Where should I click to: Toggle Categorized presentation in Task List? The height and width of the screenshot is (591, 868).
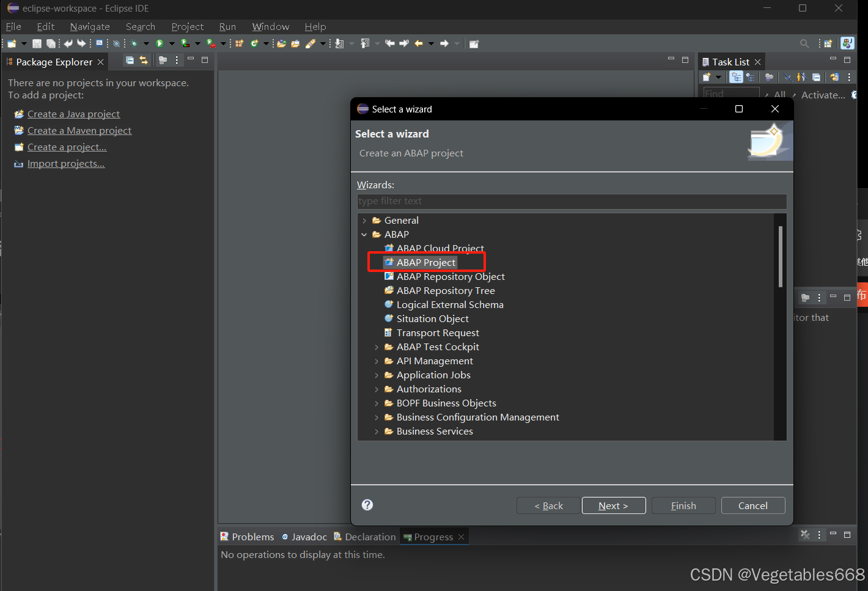(735, 76)
